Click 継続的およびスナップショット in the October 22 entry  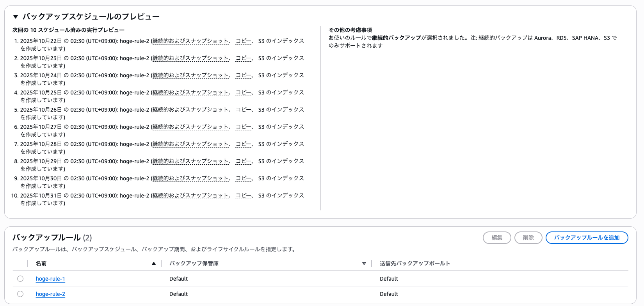coord(190,41)
